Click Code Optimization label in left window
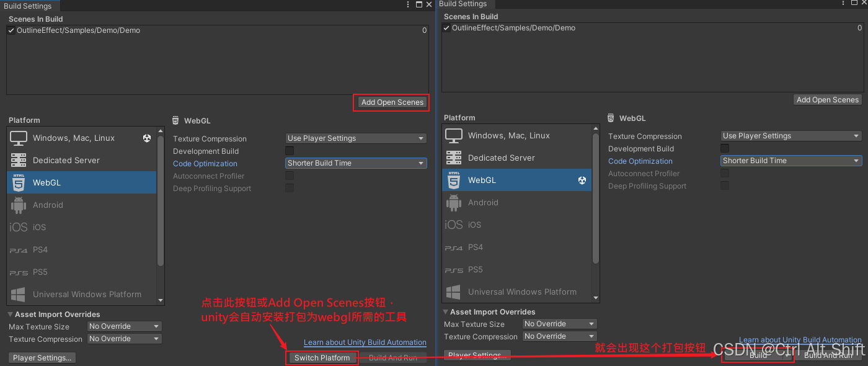 point(205,164)
